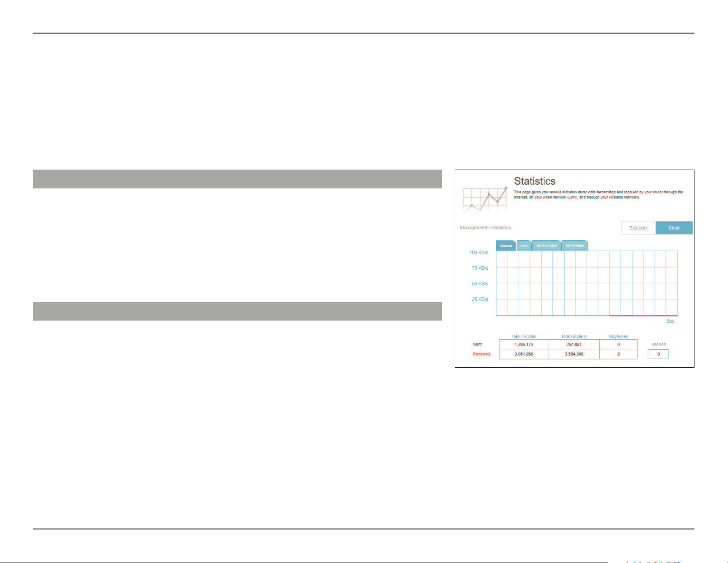Screen dimensions: 728x563
Task: Click the red Received row label
Action: pyautogui.click(x=482, y=354)
